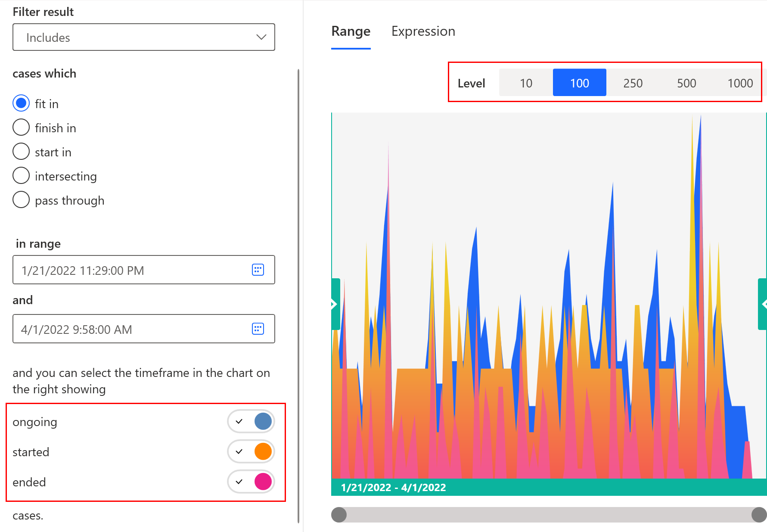Select the 'intersecting' radio option

point(21,176)
